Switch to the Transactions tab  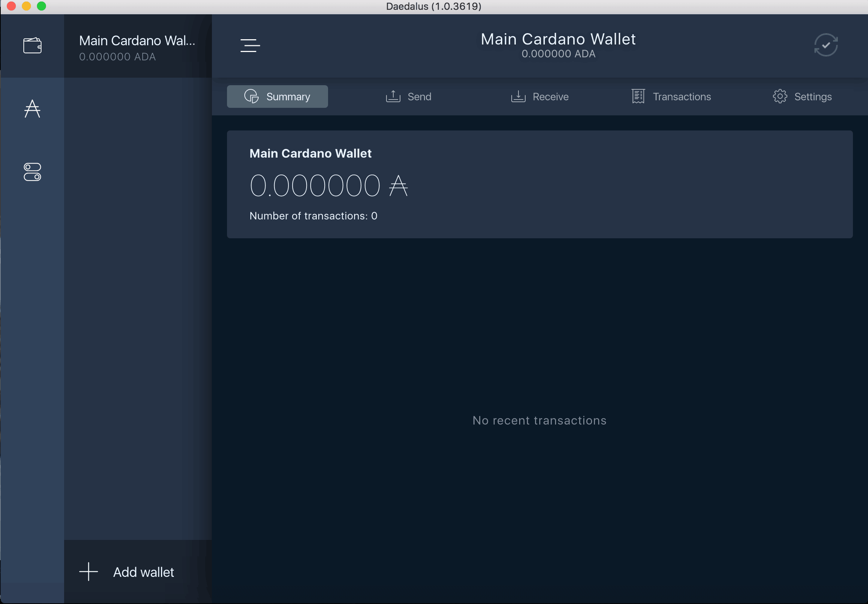click(x=672, y=96)
